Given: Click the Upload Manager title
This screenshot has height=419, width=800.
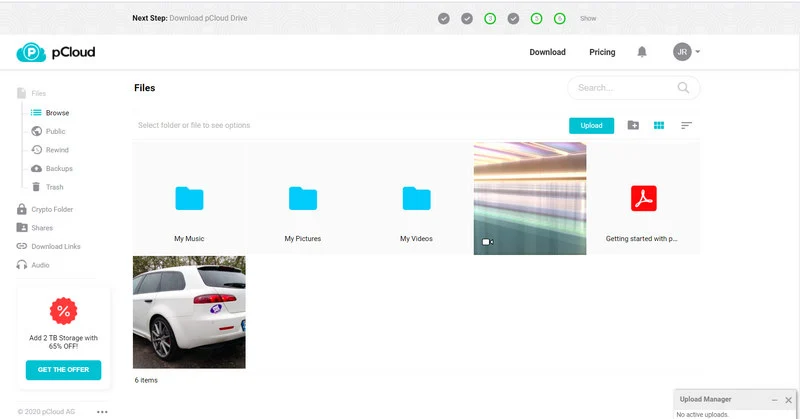Looking at the screenshot, I should coord(706,399).
